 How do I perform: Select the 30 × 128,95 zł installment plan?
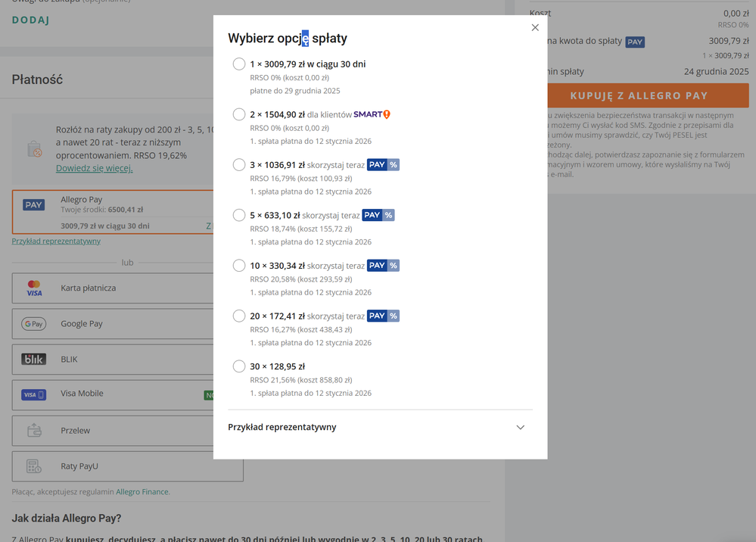click(x=239, y=366)
